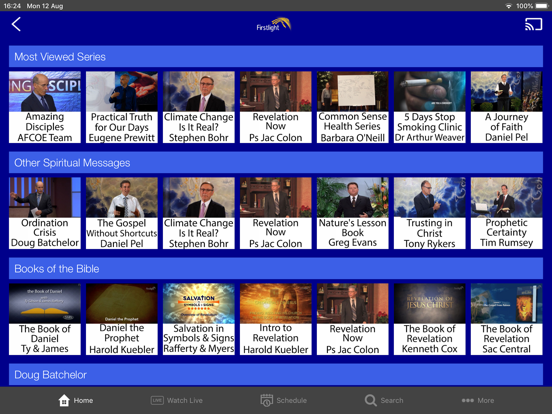This screenshot has width=552, height=414.
Task: Open Climate Change in Most Viewed Series
Action: coord(199,107)
